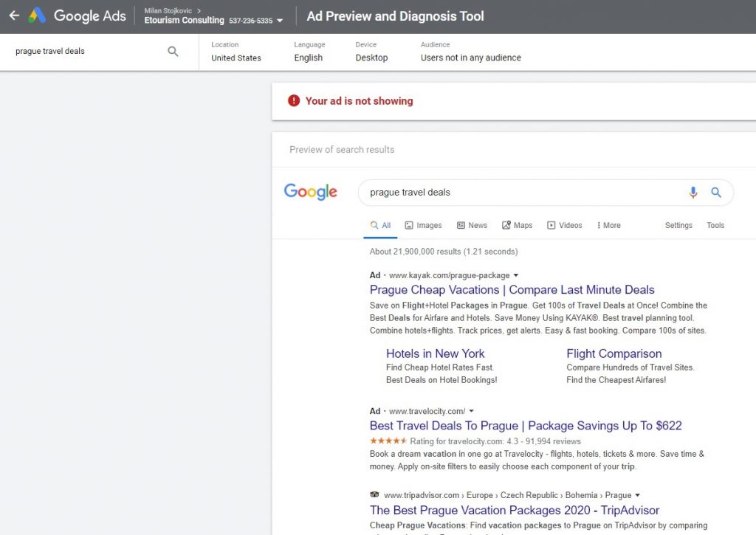Click the Preview of search results heading

pyautogui.click(x=342, y=149)
